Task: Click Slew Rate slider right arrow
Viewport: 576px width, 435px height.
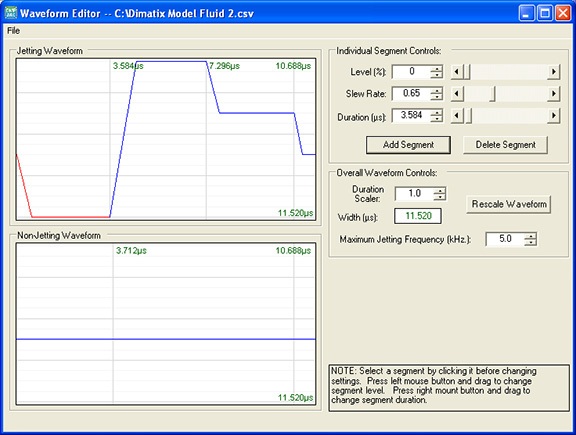Action: tap(554, 94)
